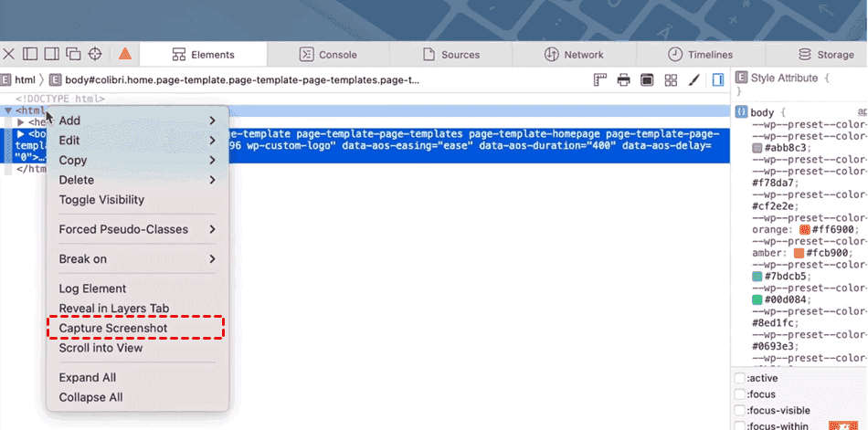Viewport: 868px width, 430px height.
Task: Enable the :focus pseudo-class checkbox
Action: coord(739,394)
